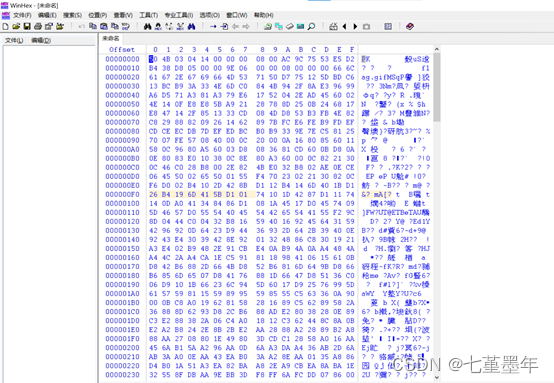Screen dimensions: 554x383
Task: Create a new file with the blank page icon
Action: click(x=5, y=26)
